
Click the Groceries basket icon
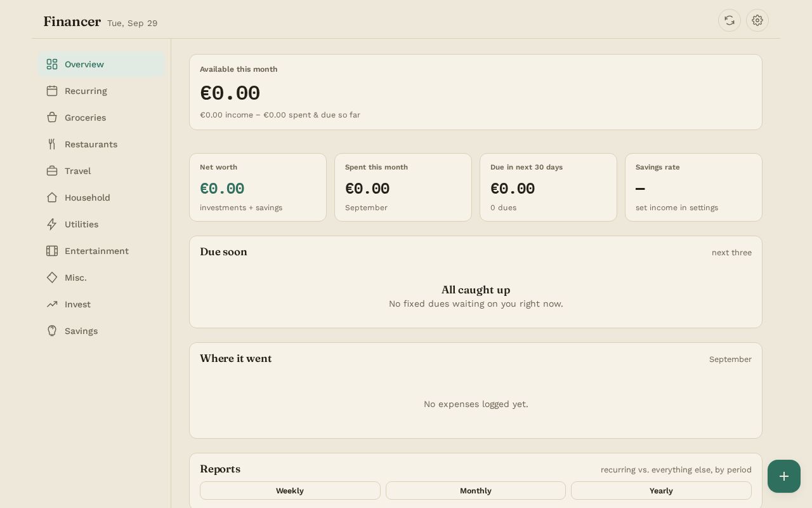52,117
